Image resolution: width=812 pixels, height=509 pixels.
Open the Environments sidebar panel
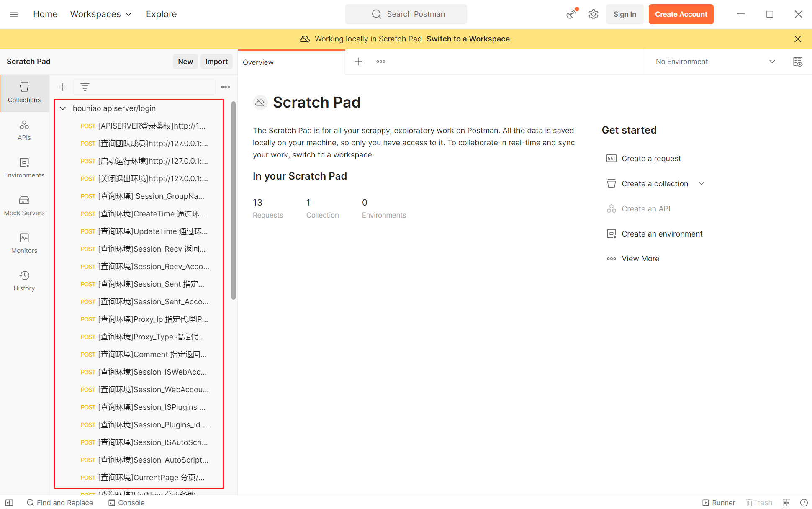click(x=24, y=168)
